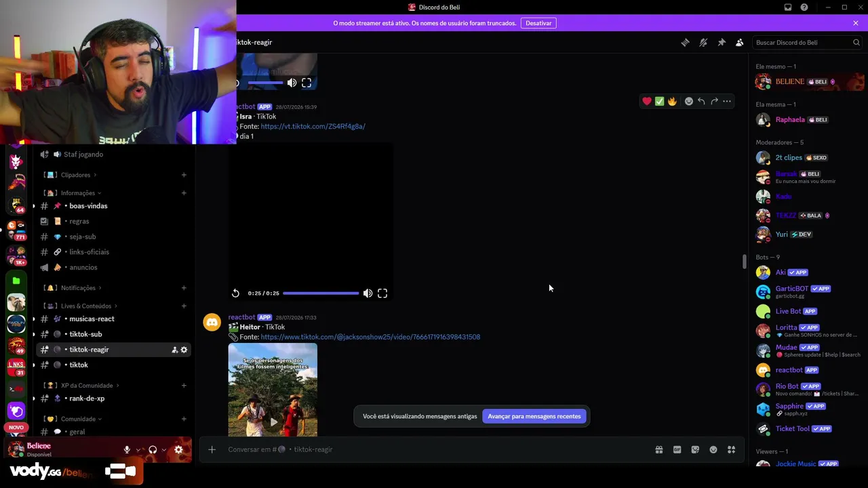Image resolution: width=868 pixels, height=488 pixels.
Task: Open the attachment plus button
Action: pos(212,449)
